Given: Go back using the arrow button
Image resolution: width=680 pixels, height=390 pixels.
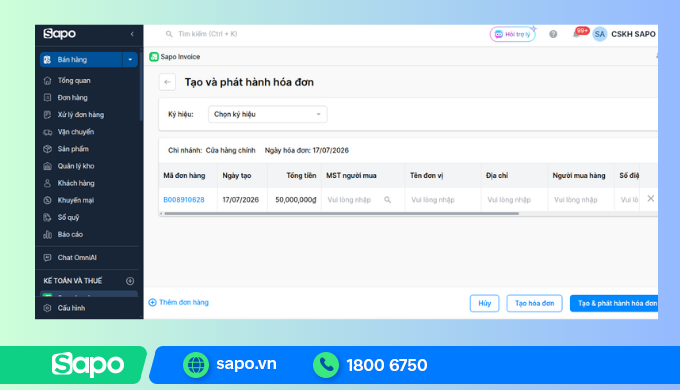Looking at the screenshot, I should 167,82.
